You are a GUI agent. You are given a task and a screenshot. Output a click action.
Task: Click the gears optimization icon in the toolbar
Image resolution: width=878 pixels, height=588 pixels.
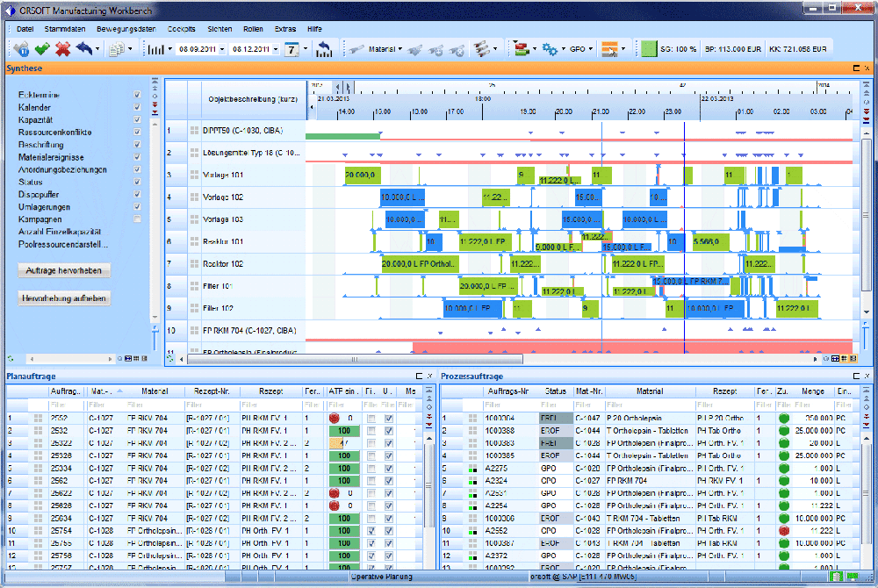click(x=548, y=49)
